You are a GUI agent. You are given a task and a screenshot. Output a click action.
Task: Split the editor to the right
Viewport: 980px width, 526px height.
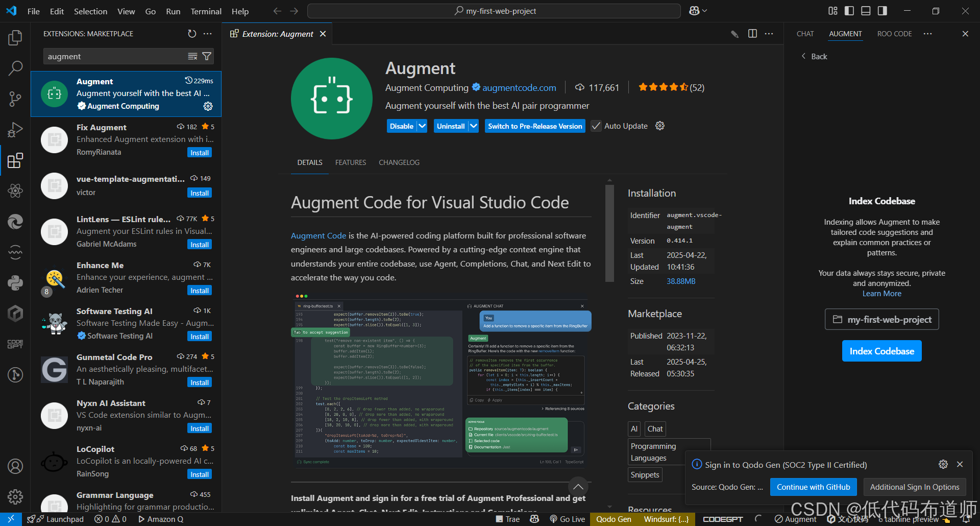pyautogui.click(x=752, y=34)
